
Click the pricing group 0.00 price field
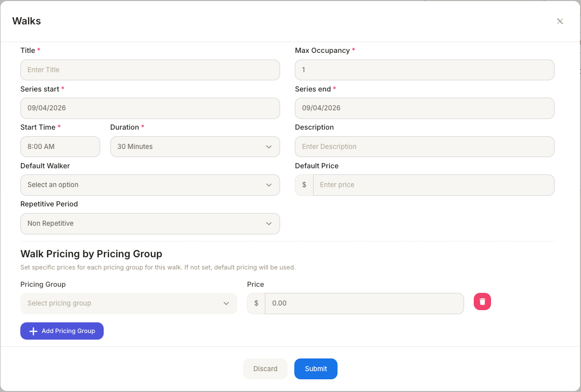[364, 304]
